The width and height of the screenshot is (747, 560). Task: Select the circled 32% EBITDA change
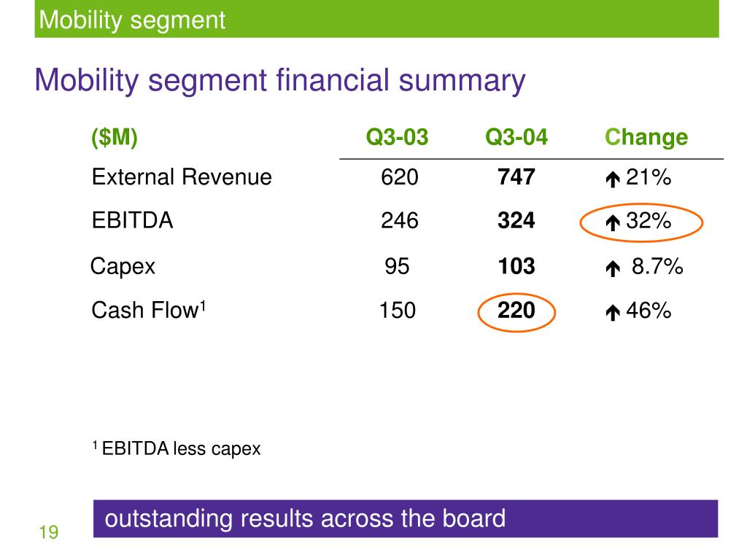point(641,222)
